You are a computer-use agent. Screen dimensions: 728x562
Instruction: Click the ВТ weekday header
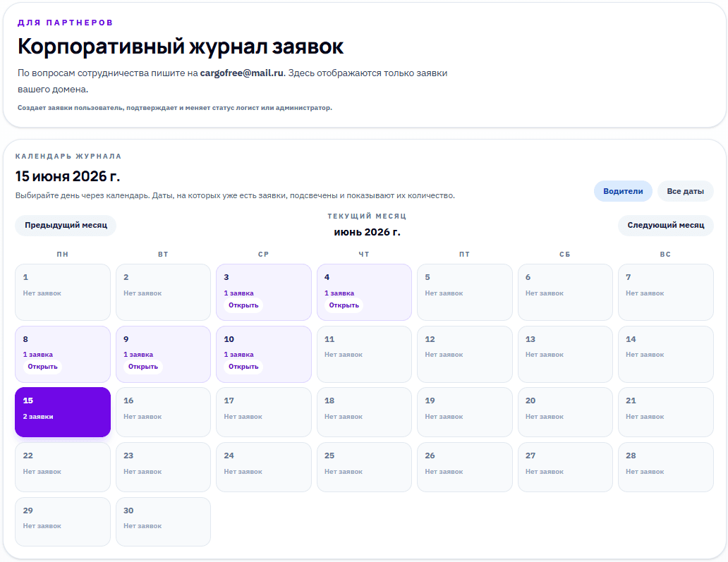tap(163, 255)
